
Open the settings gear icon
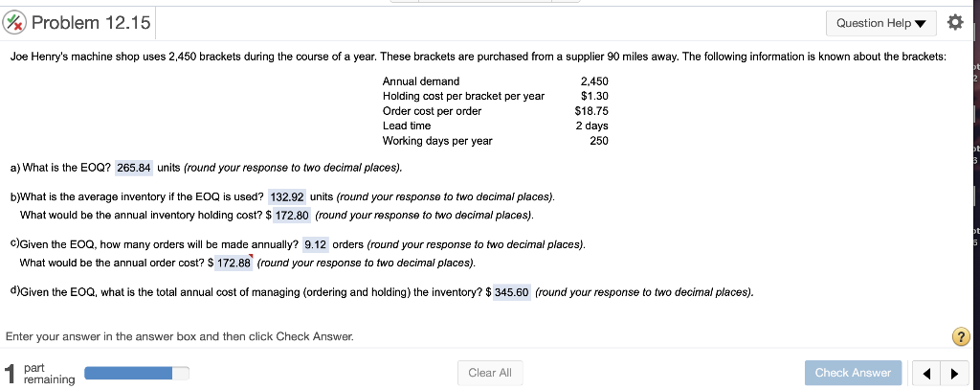[955, 23]
